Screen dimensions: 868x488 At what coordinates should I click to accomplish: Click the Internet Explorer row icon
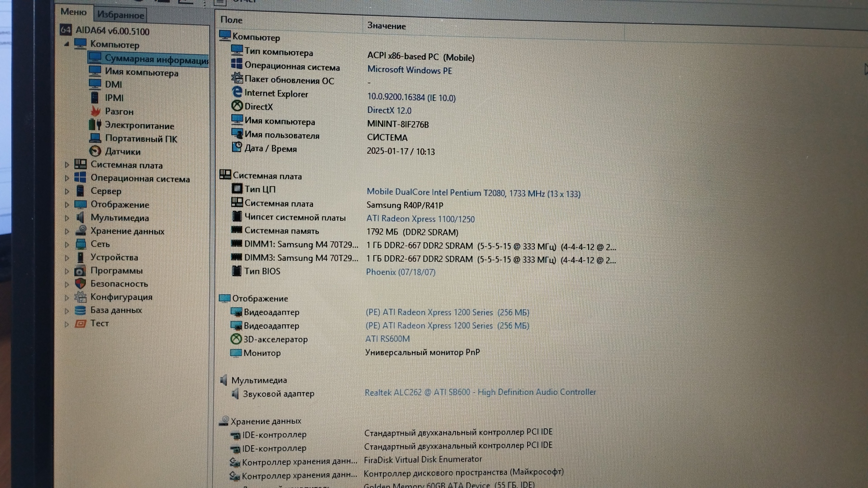point(237,92)
